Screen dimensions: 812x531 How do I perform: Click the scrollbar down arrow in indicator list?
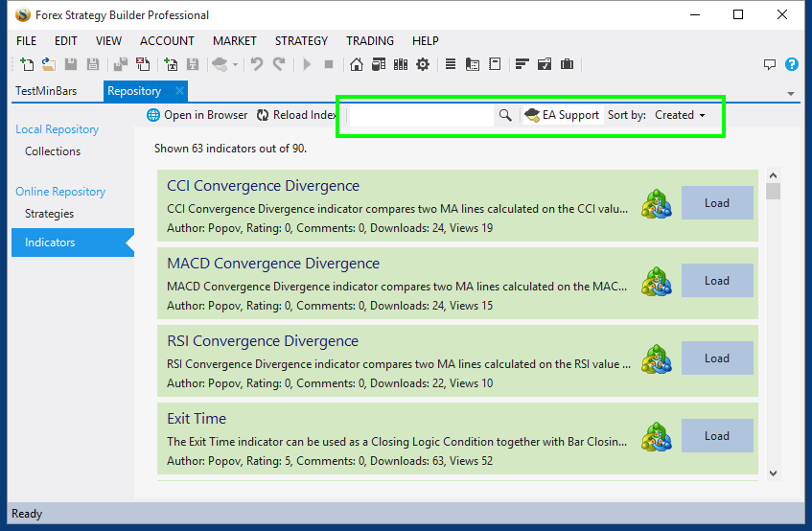click(x=774, y=473)
